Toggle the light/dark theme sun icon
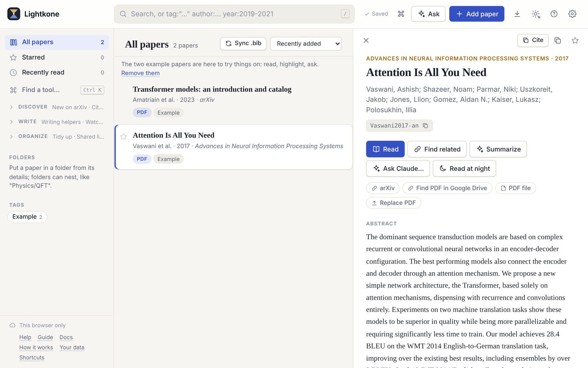Viewport: 588px width, 368px height. (x=536, y=14)
